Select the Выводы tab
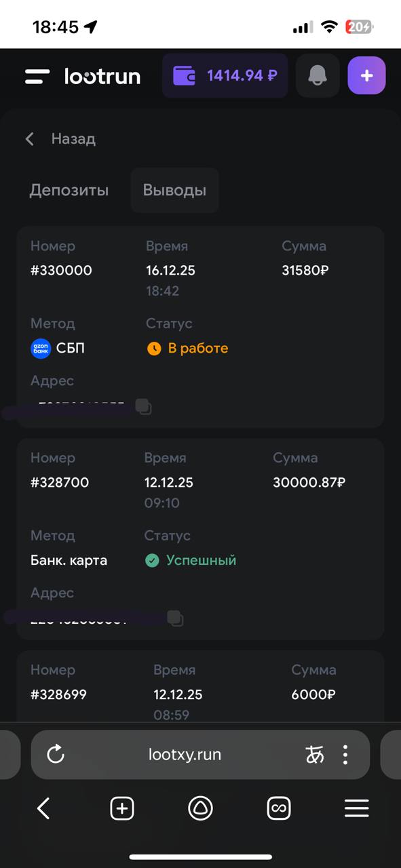Viewport: 401px width, 868px height. (174, 190)
